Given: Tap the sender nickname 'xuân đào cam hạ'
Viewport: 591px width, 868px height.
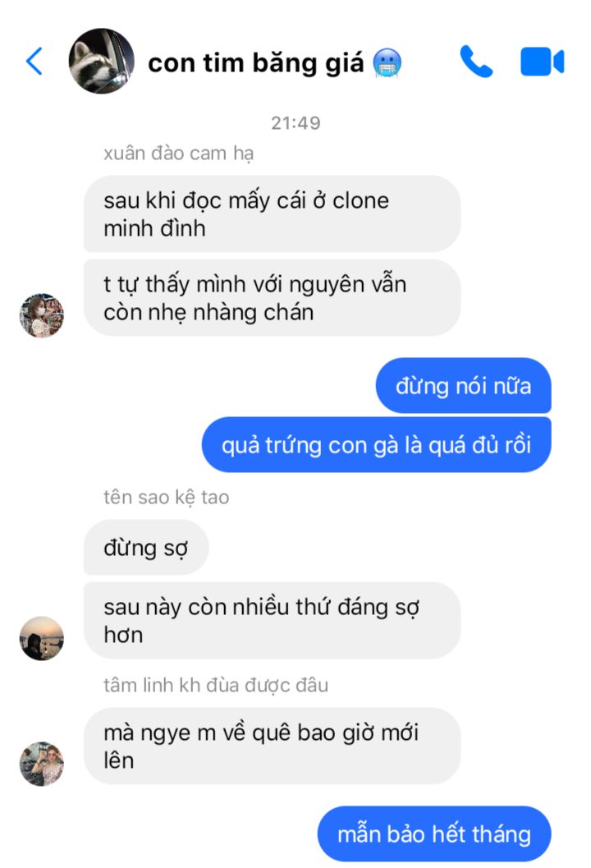Looking at the screenshot, I should (x=179, y=154).
